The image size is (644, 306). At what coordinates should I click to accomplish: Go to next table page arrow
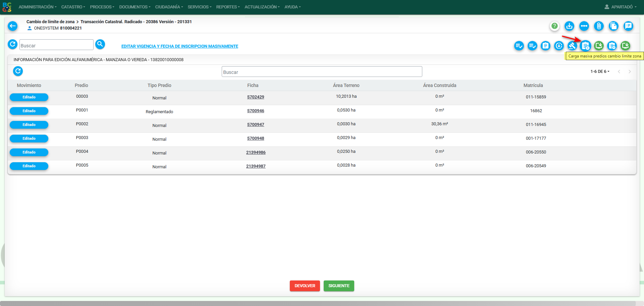(630, 72)
